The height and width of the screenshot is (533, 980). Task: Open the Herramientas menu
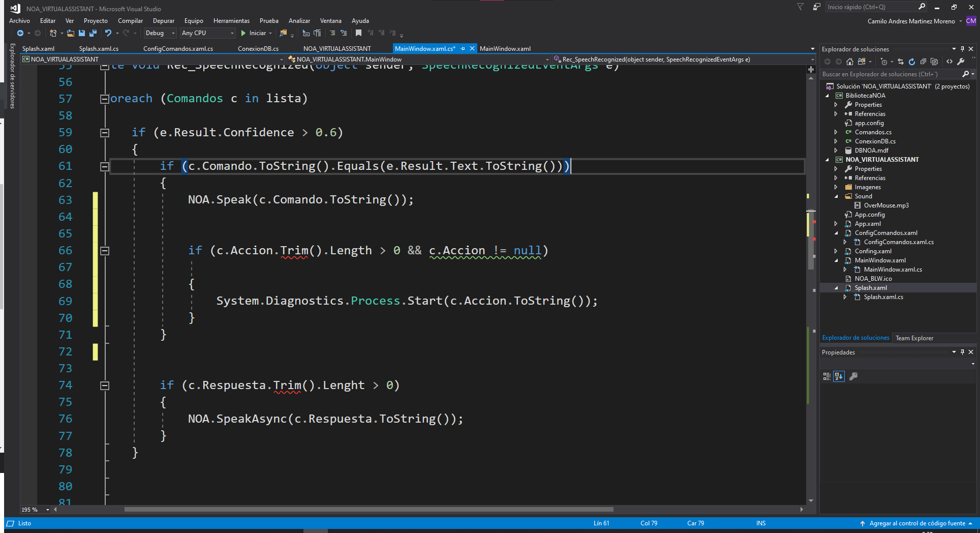coord(231,21)
